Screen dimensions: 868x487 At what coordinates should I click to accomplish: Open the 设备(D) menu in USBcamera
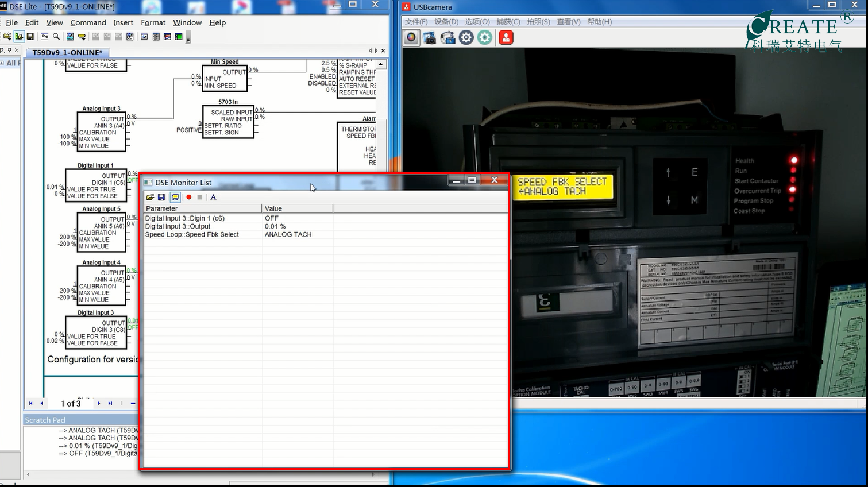(446, 22)
